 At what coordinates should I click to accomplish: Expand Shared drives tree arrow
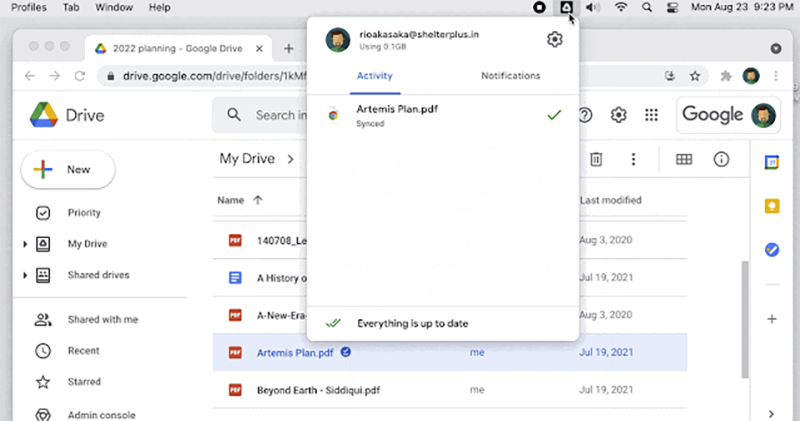[x=24, y=276]
